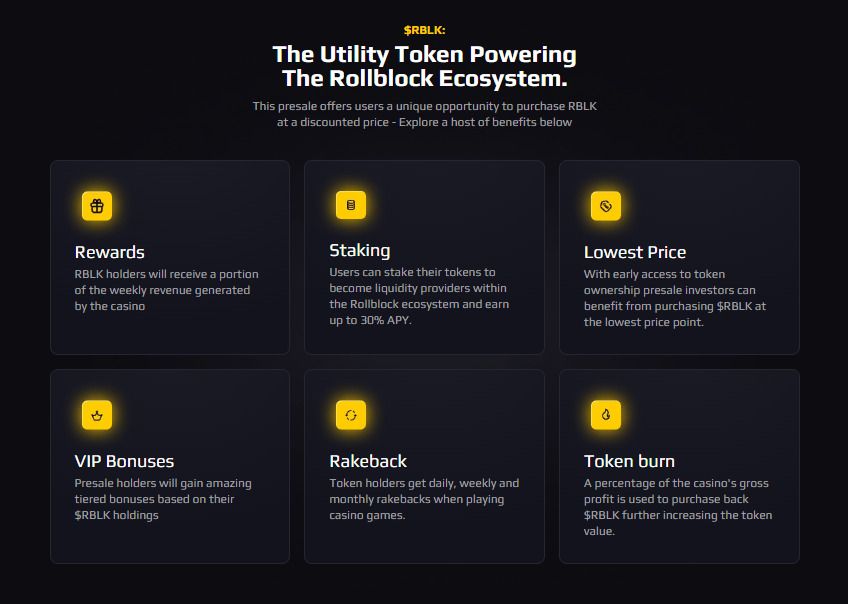The image size is (848, 604).
Task: Click the daily weekly monthly rakebacks description
Action: pyautogui.click(x=424, y=499)
